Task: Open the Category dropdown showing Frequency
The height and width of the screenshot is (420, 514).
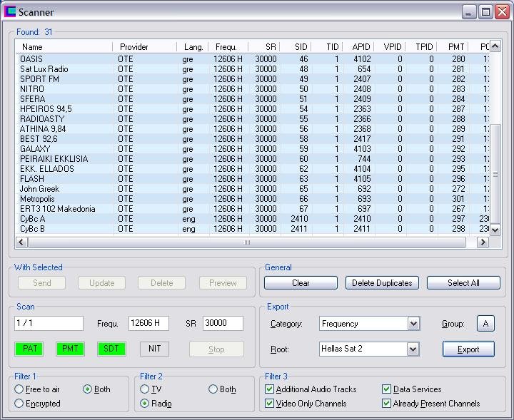Action: click(370, 324)
